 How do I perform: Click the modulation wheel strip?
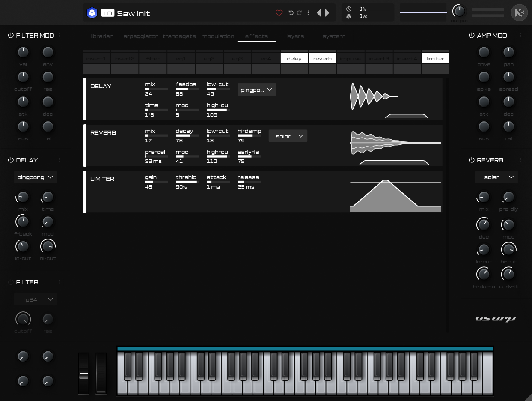101,373
